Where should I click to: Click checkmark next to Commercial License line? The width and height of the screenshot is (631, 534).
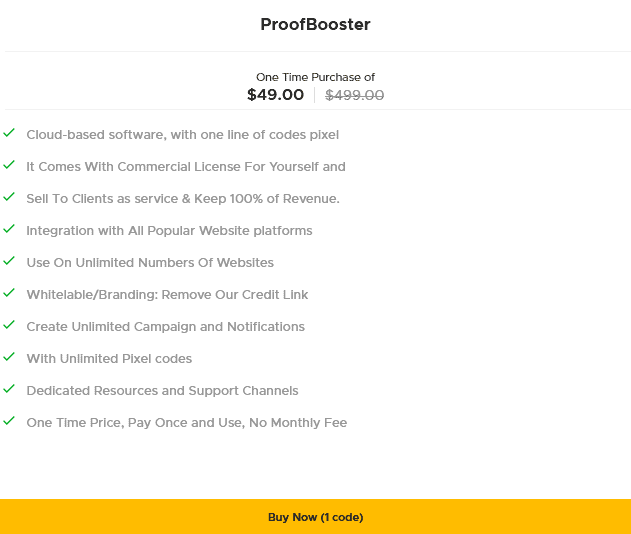tap(9, 165)
